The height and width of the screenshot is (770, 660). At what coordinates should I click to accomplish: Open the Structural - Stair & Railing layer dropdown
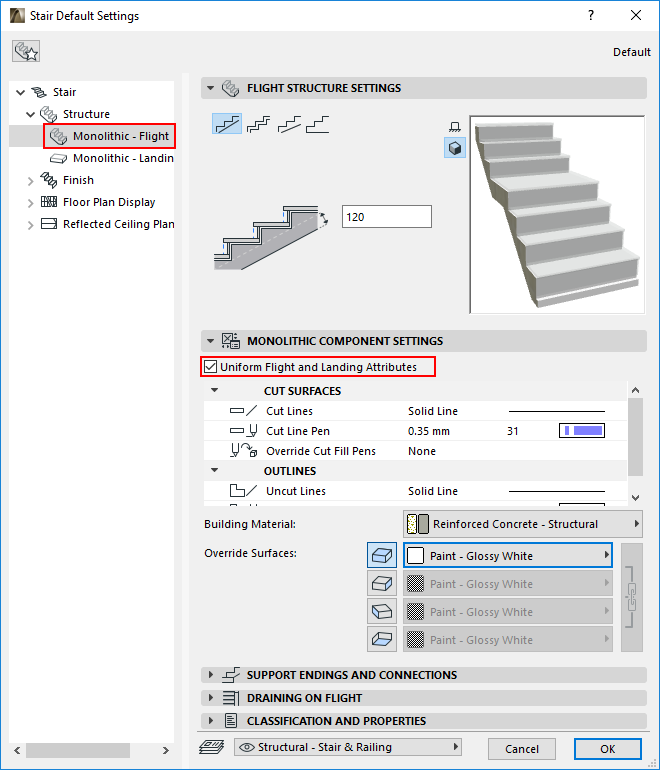click(x=348, y=747)
